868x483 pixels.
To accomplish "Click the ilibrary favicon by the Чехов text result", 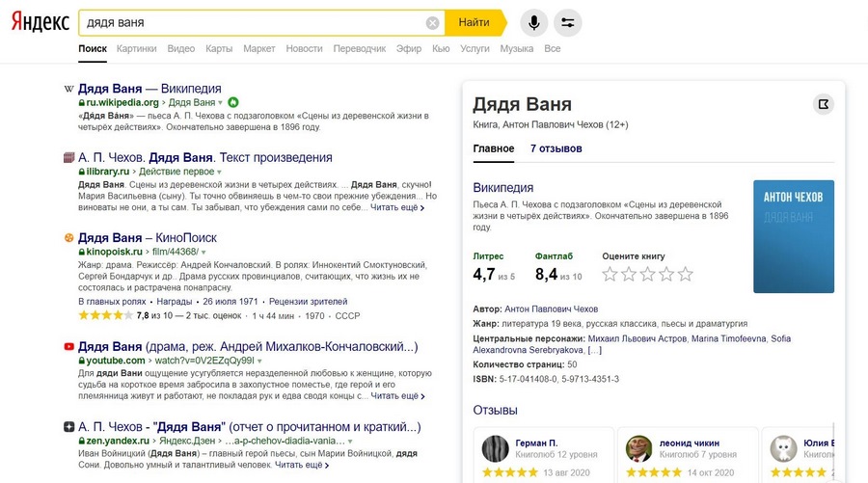I will (x=68, y=158).
